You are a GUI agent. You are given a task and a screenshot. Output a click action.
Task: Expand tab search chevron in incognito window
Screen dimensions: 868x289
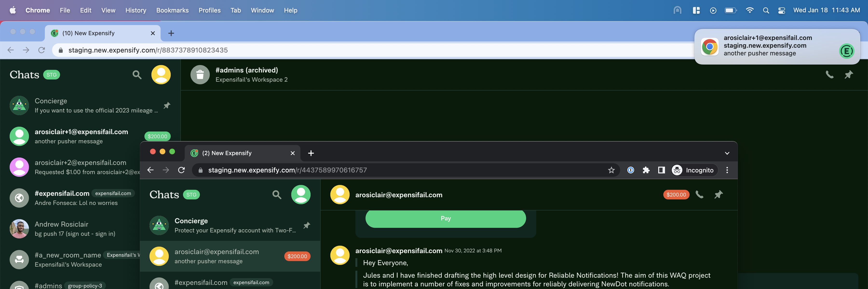(727, 153)
